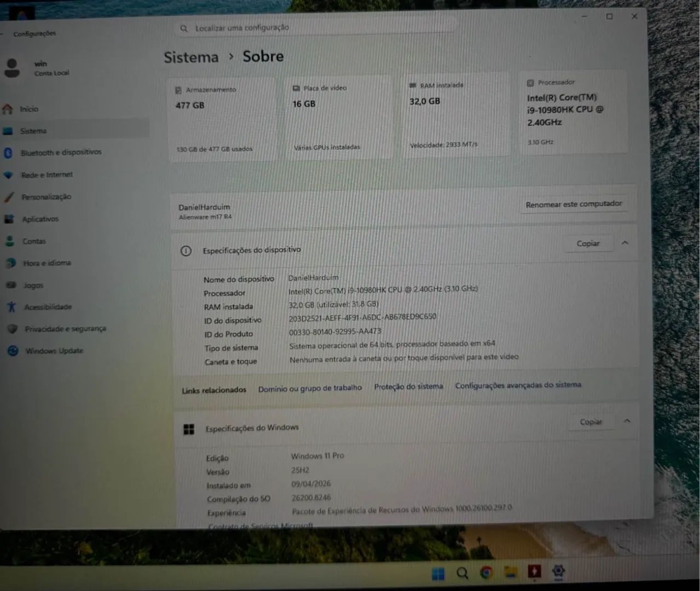Select the version value 25H2
Viewport: 700px width, 591px height.
point(300,470)
